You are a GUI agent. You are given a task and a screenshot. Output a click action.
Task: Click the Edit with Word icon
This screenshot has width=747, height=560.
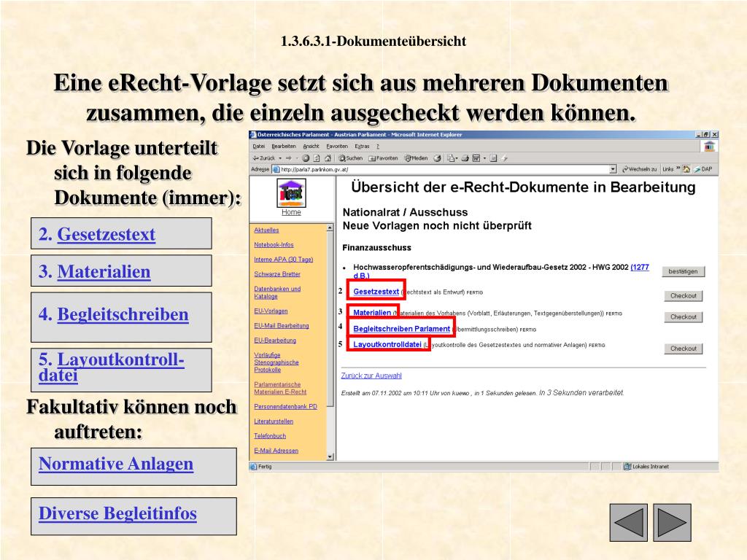(x=476, y=158)
